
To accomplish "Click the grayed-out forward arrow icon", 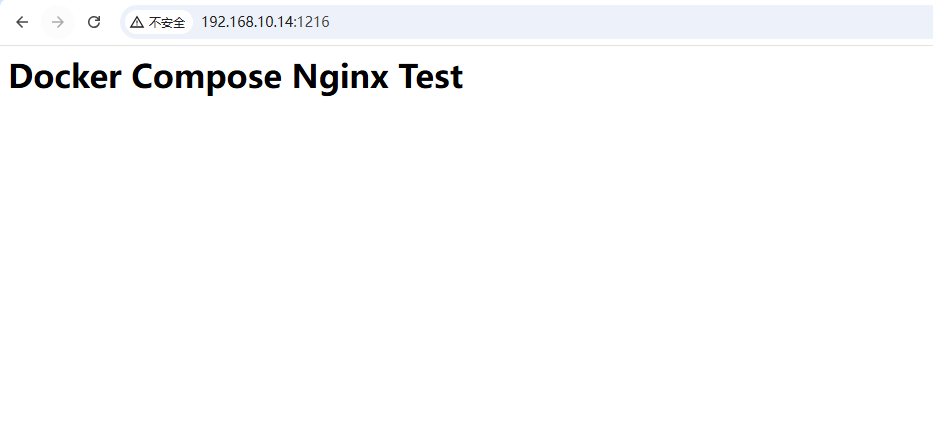I will click(x=58, y=22).
